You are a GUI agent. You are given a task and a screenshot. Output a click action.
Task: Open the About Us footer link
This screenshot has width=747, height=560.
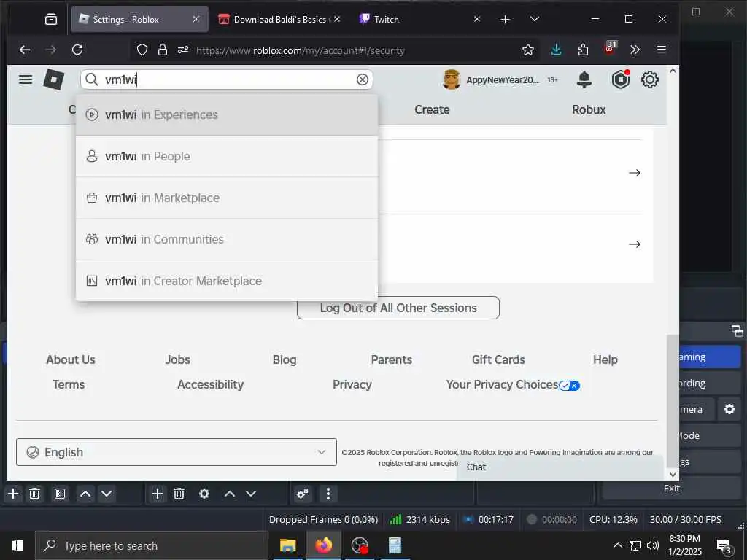(71, 360)
